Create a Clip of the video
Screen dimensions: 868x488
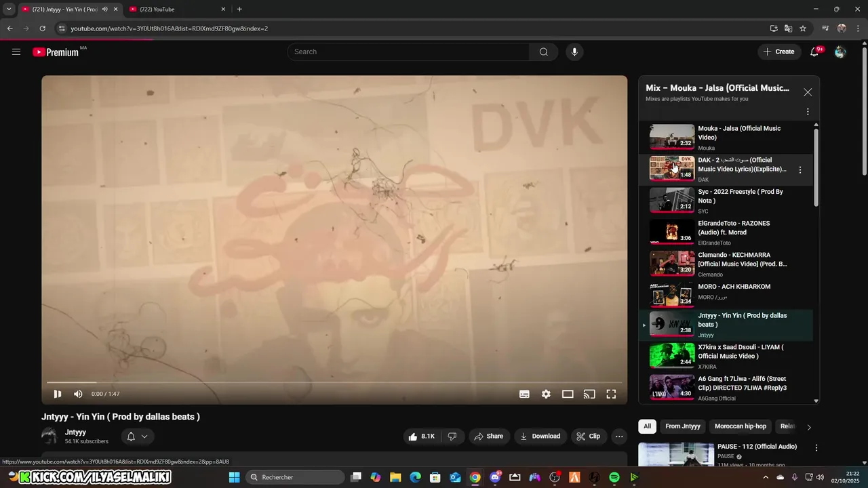[589, 436]
